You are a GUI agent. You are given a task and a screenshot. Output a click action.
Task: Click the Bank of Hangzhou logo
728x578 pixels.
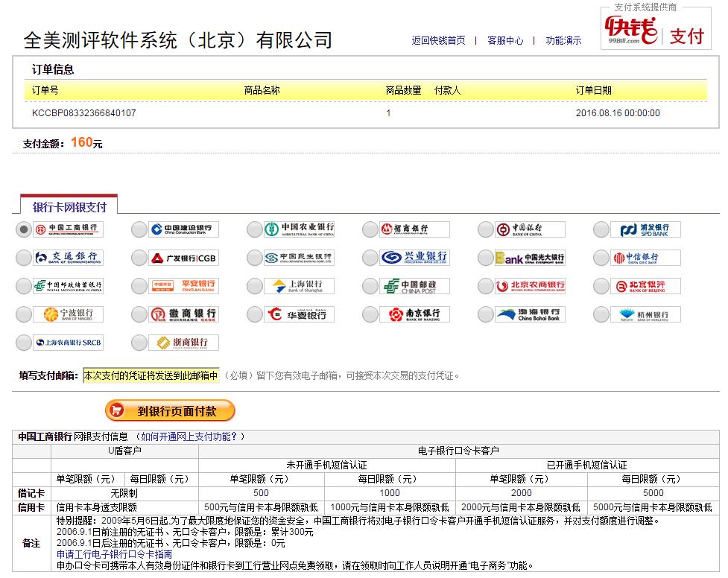tap(646, 314)
